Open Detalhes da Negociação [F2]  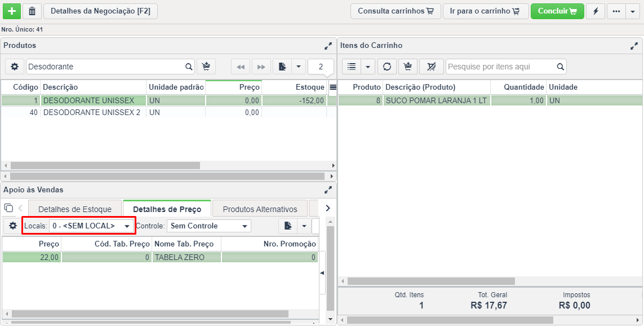point(101,11)
